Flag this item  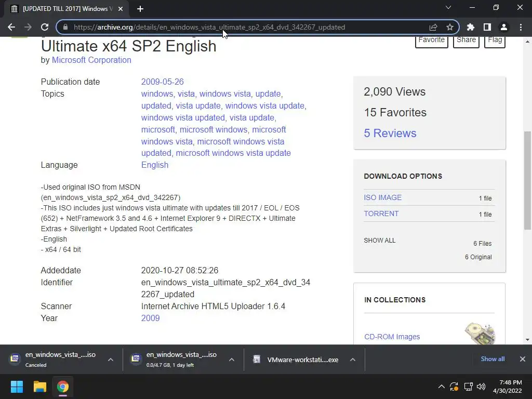click(x=495, y=41)
